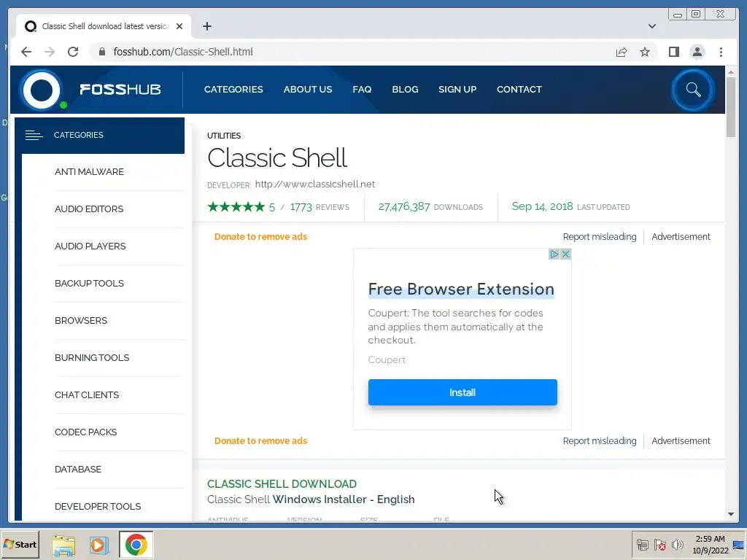Select BACKUP TOOLS category
This screenshot has height=560, width=747.
(89, 284)
